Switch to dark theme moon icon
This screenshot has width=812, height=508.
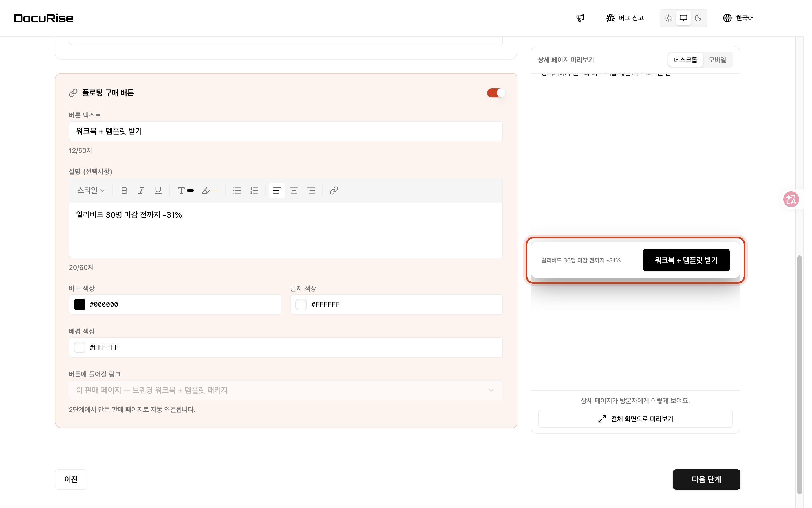tap(698, 18)
